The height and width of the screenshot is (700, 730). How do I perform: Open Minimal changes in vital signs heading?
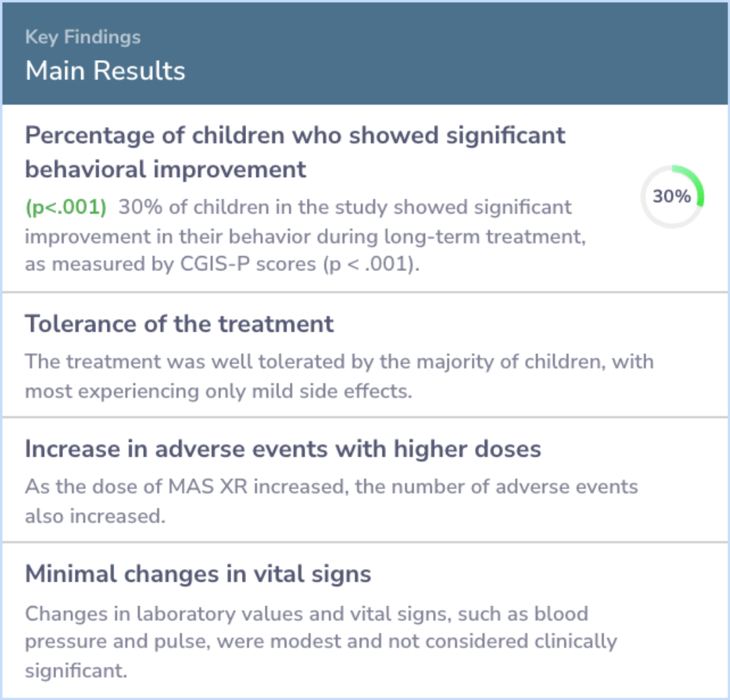click(198, 574)
